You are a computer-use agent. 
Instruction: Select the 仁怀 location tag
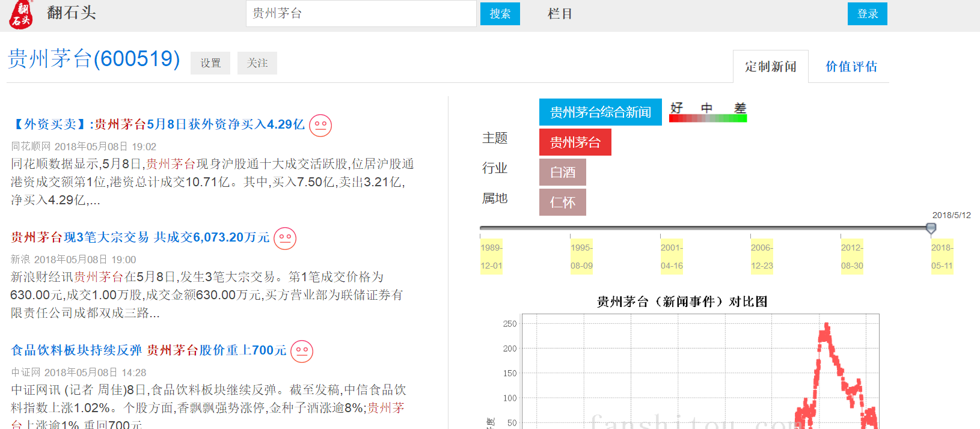563,202
